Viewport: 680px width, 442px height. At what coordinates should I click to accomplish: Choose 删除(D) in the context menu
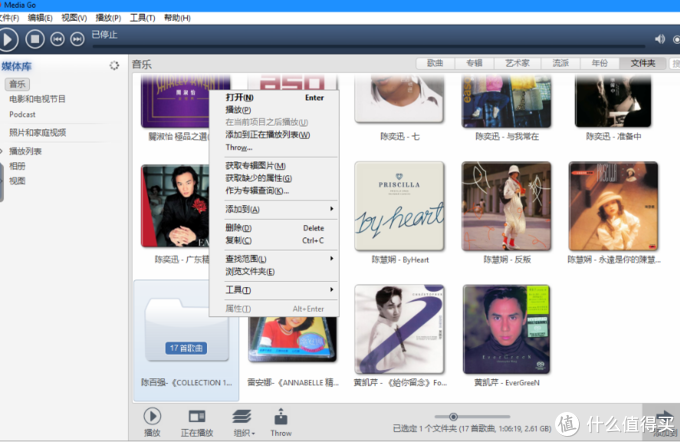pos(274,228)
